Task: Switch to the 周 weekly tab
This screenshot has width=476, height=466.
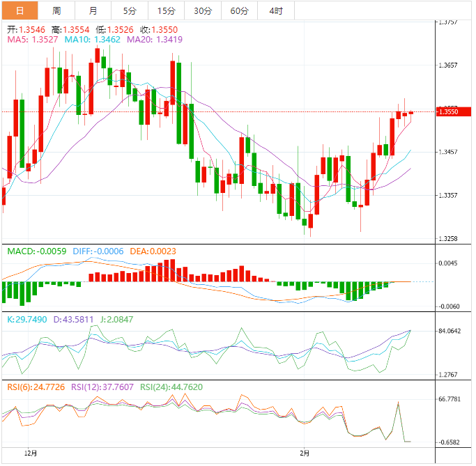Action: click(56, 10)
